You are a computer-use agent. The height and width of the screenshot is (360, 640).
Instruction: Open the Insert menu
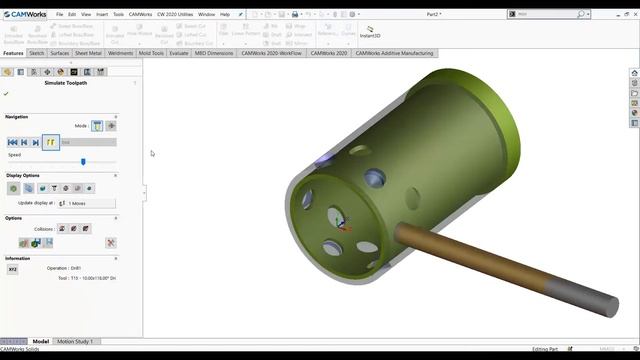(102, 14)
